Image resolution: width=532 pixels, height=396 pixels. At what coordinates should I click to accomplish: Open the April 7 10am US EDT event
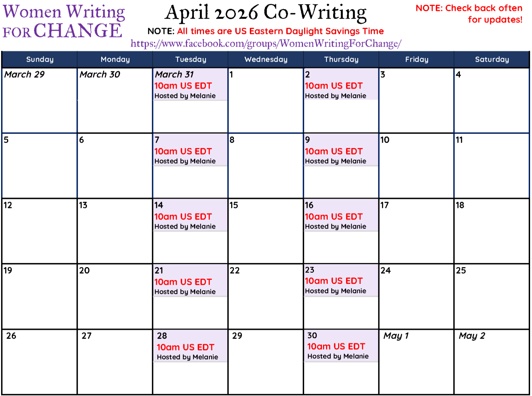point(190,150)
